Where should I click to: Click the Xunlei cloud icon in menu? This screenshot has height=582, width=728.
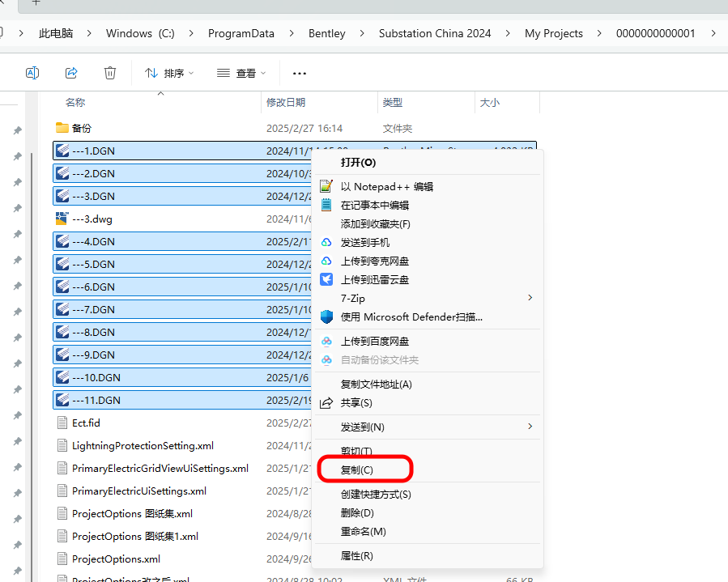[326, 279]
